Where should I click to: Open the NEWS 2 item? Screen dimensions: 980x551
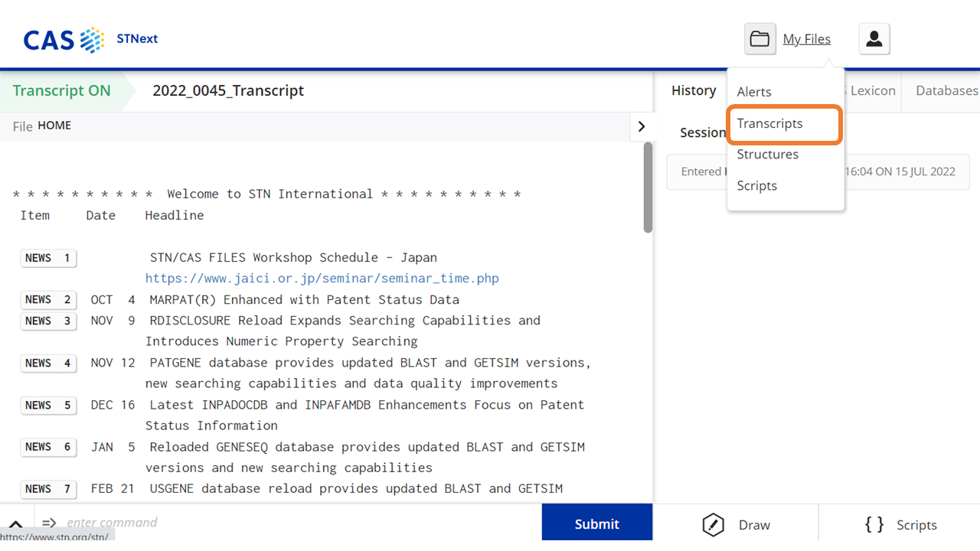tap(48, 300)
